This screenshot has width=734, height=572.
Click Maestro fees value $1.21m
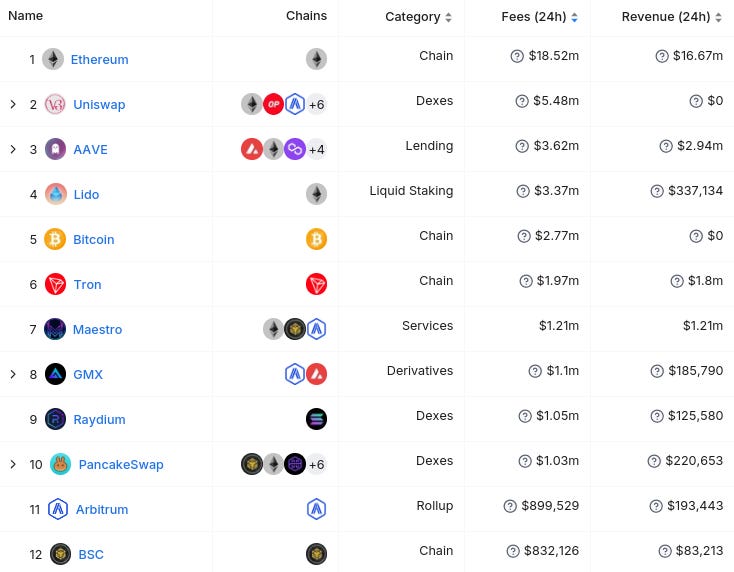pos(559,326)
